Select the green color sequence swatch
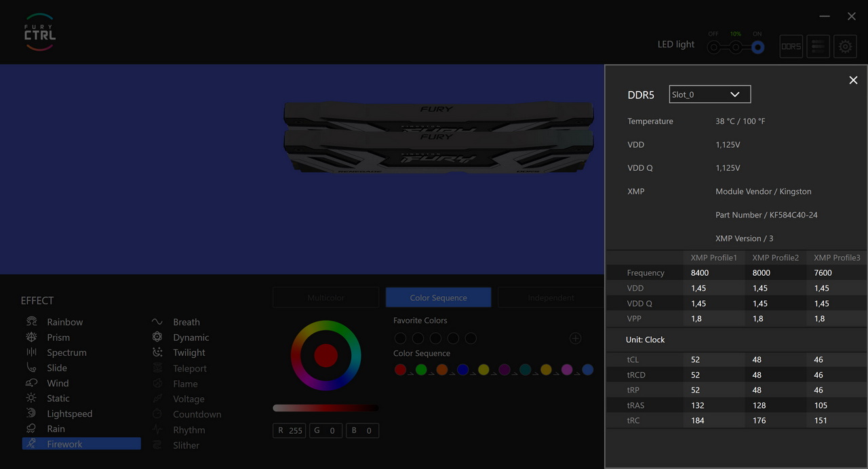 pyautogui.click(x=421, y=369)
